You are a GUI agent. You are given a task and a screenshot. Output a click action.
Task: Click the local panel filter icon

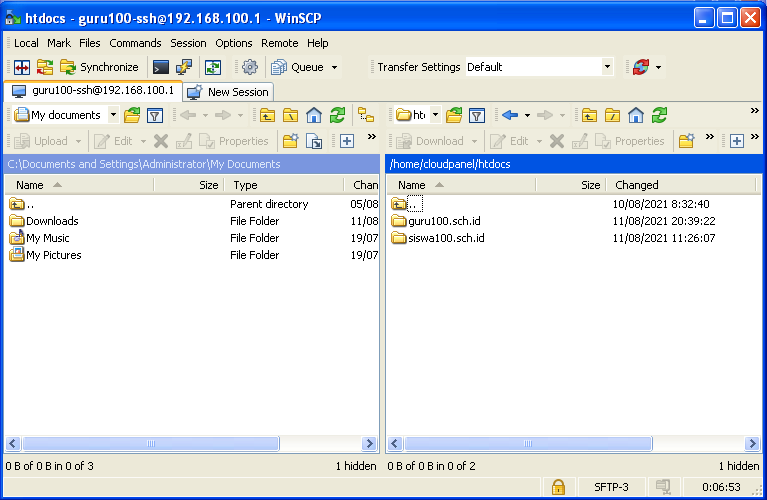pyautogui.click(x=155, y=115)
